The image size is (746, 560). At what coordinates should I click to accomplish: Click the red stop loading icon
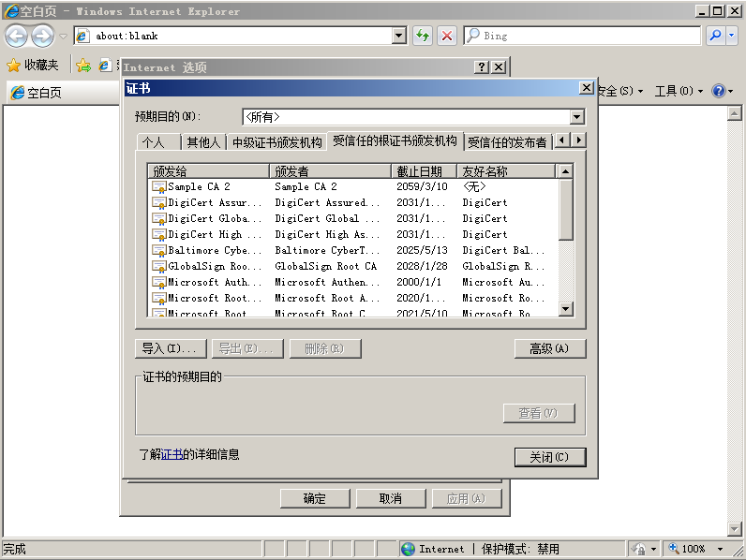pos(447,36)
